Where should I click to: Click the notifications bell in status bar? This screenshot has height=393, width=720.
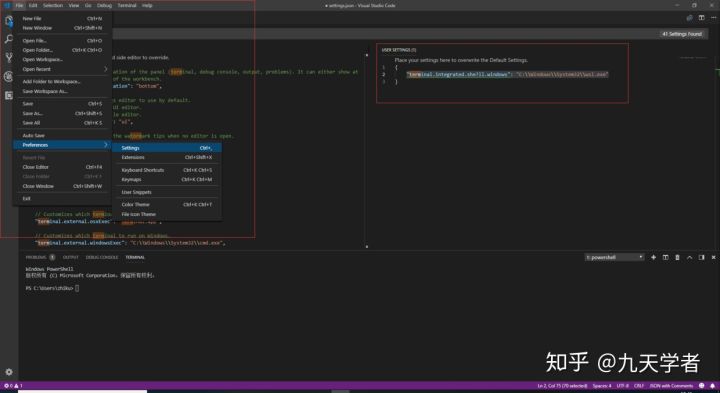point(712,386)
